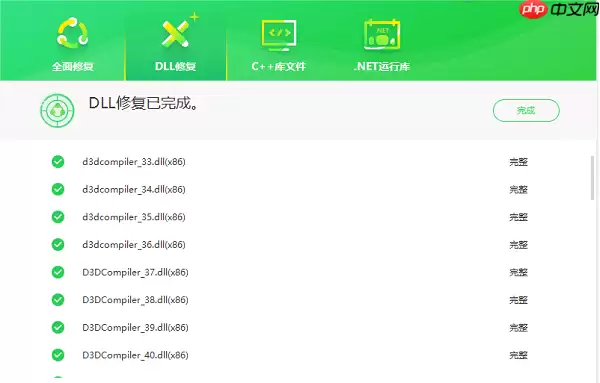Click the 完成 button

pos(526,111)
